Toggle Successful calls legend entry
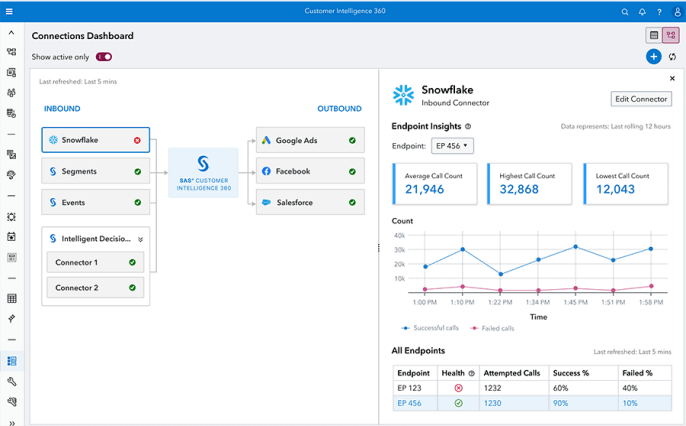 430,328
